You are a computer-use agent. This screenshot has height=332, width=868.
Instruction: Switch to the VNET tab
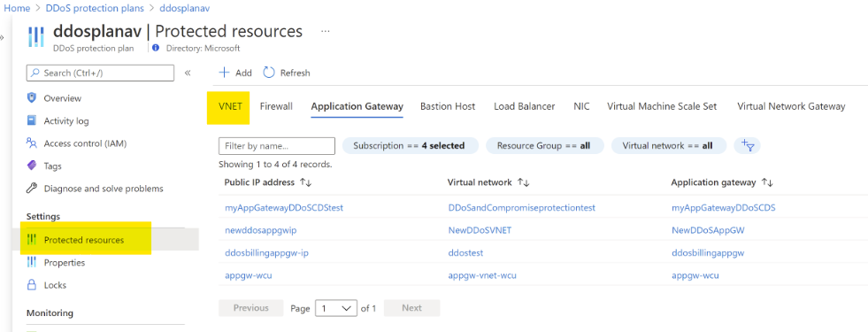[228, 106]
